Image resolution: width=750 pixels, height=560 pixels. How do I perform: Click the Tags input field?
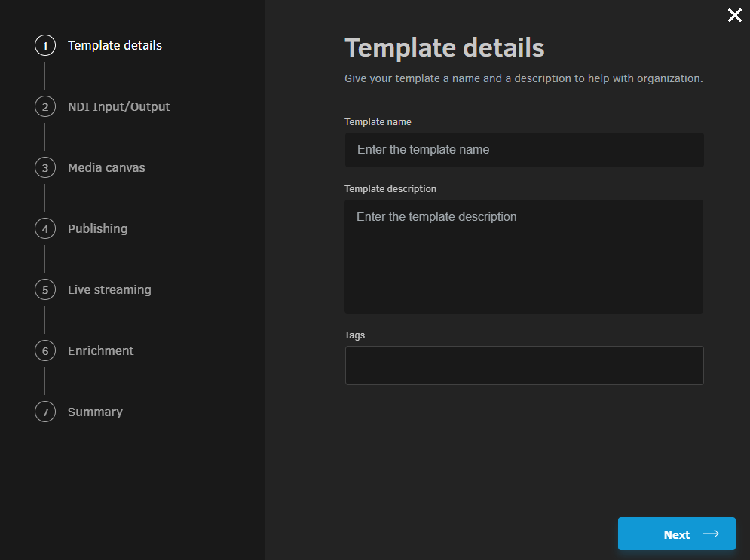tap(524, 365)
